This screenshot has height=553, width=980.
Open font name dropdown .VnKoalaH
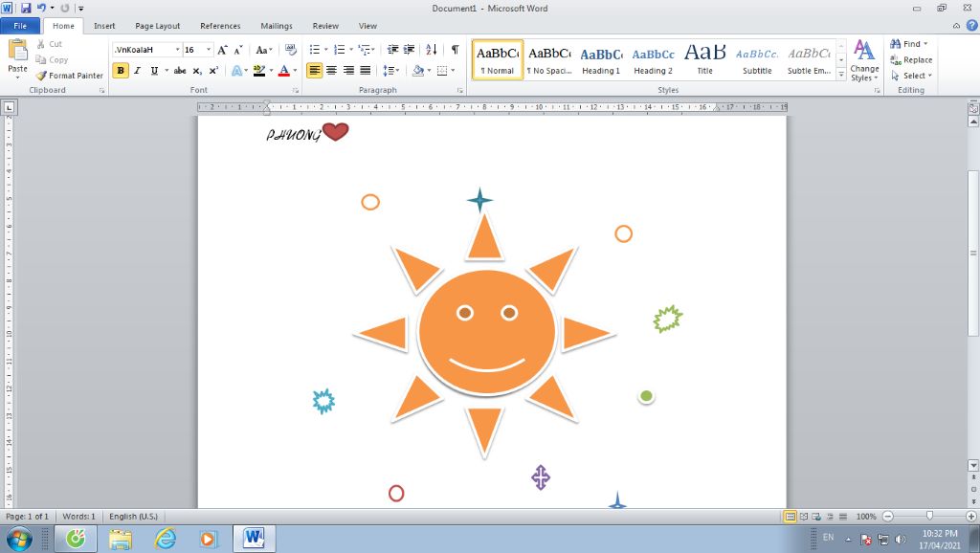pyautogui.click(x=177, y=50)
